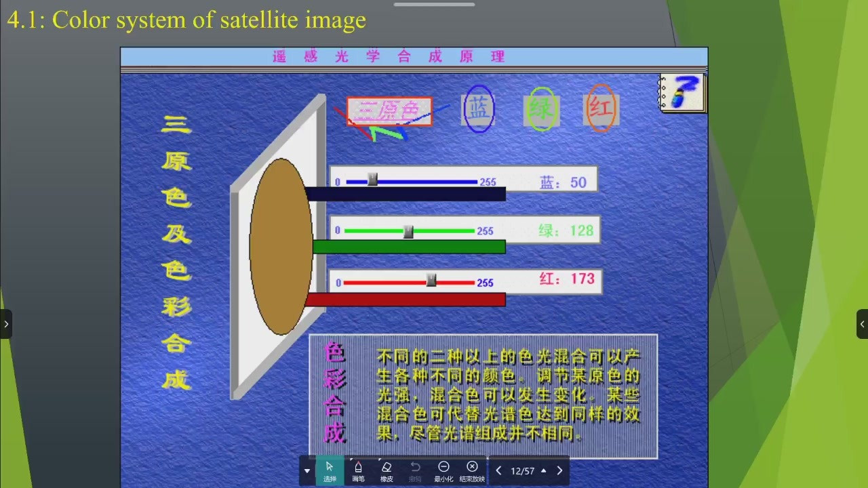Screen dimensions: 868x488
Task: Go to the next slide arrow
Action: tap(559, 470)
